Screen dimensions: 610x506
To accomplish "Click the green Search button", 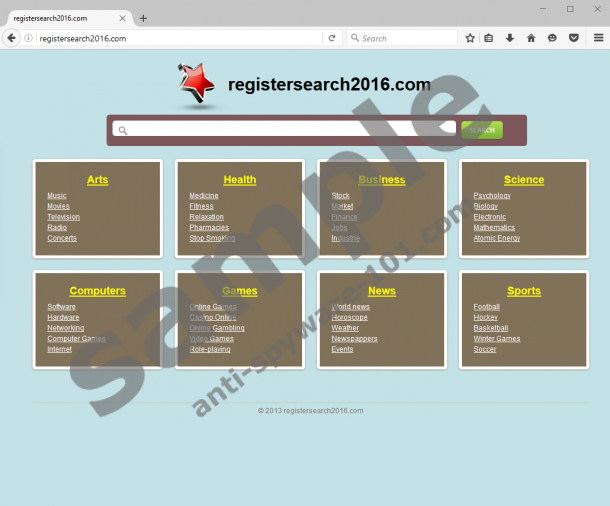I will (482, 130).
